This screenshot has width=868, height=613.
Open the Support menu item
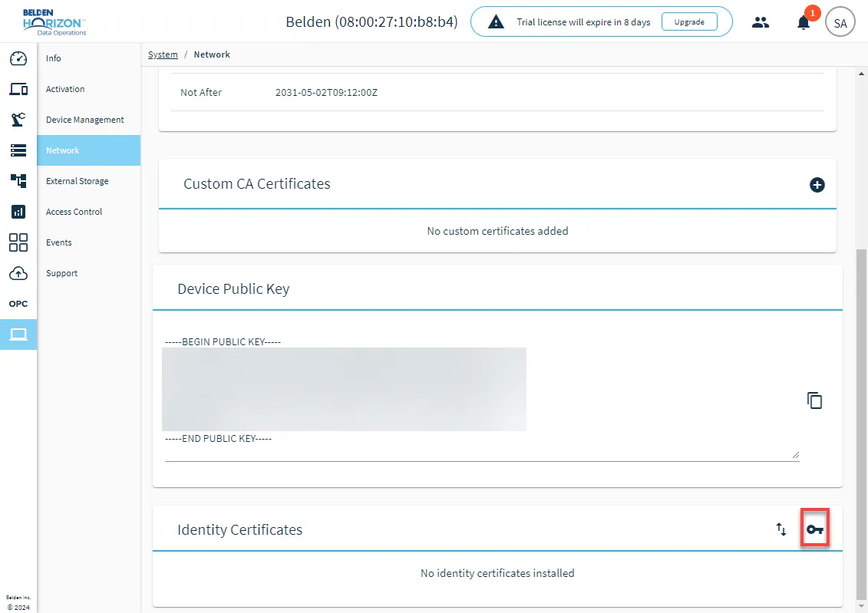pyautogui.click(x=88, y=273)
